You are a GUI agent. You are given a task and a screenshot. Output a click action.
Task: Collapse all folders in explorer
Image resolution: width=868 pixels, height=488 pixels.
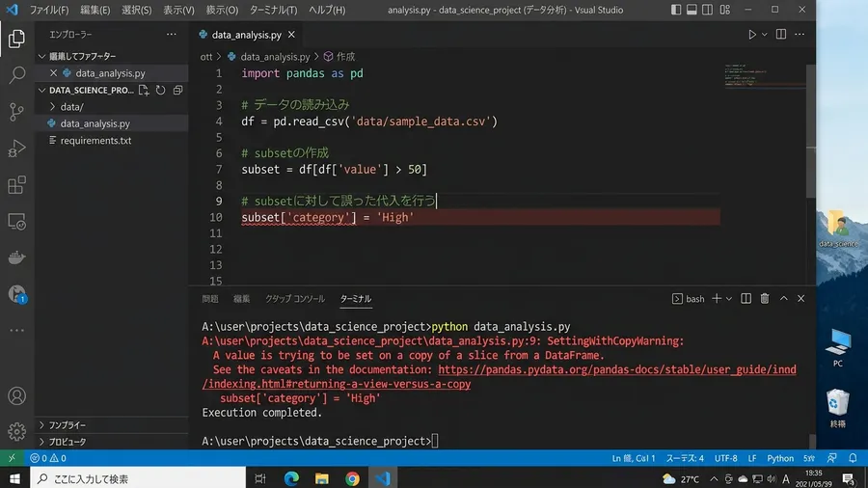pyautogui.click(x=177, y=91)
